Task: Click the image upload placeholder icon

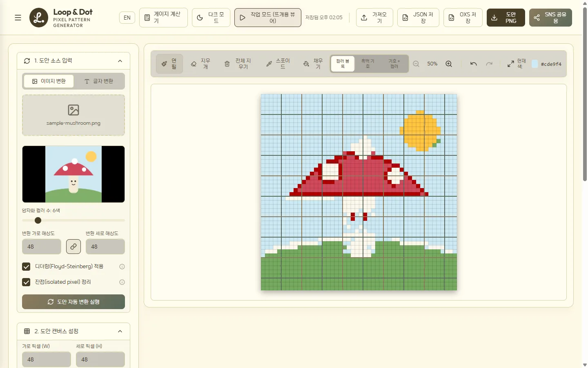Action: [73, 110]
